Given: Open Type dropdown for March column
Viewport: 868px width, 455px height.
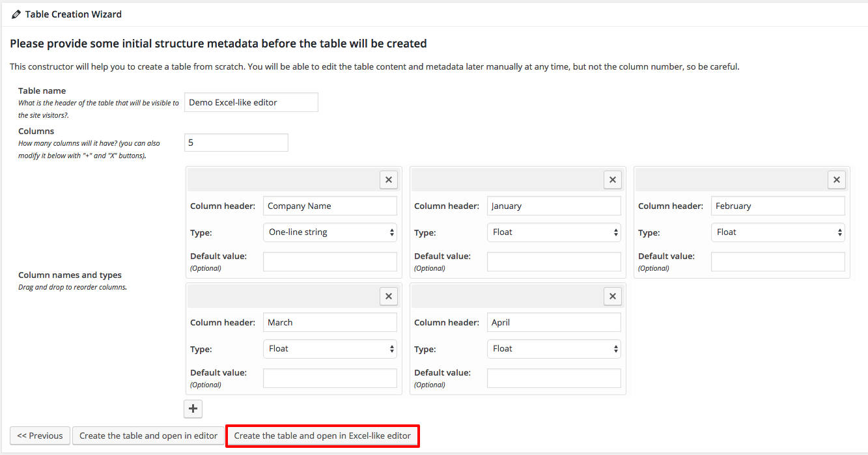Looking at the screenshot, I should click(x=330, y=349).
